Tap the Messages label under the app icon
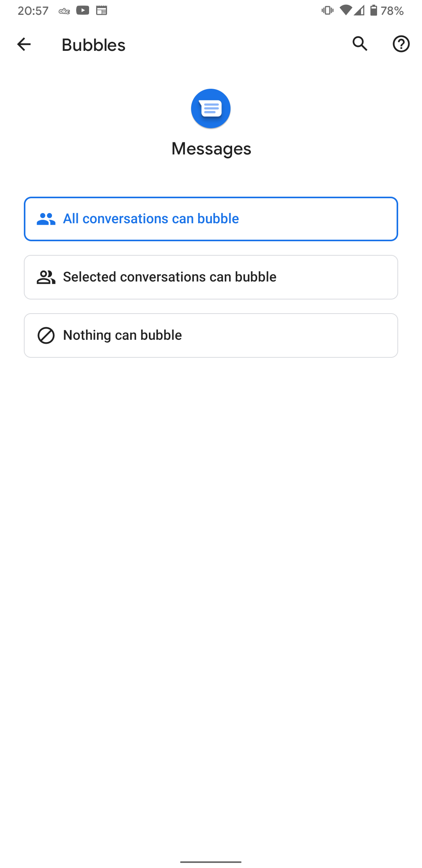The width and height of the screenshot is (422, 868). click(211, 149)
